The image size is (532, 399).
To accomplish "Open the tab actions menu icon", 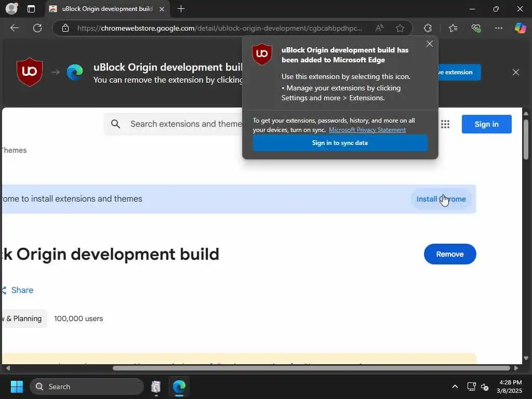I will coord(31,9).
